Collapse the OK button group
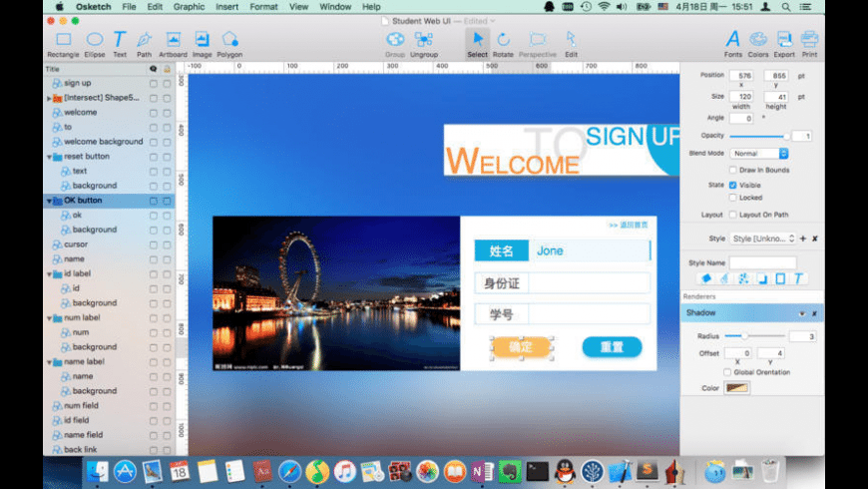The width and height of the screenshot is (868, 489). [49, 201]
